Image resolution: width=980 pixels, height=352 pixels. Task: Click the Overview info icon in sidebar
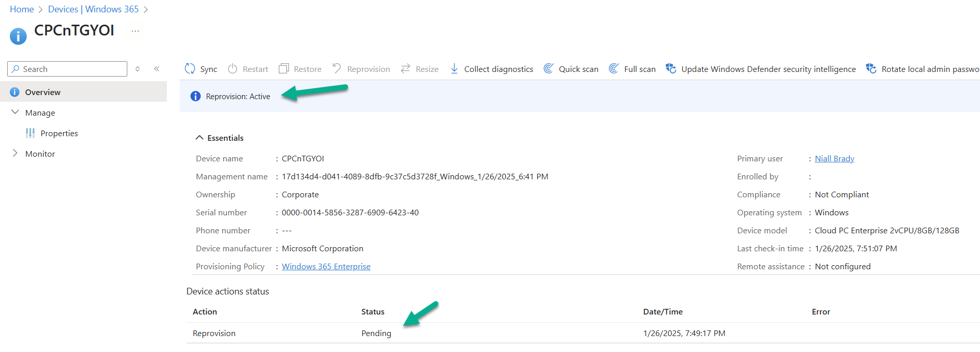[15, 92]
